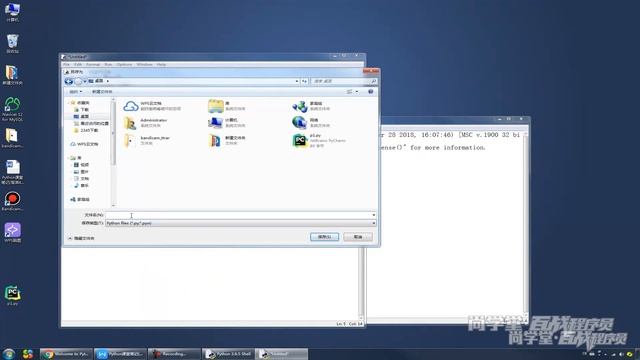Open the Format menu in the Untitled editor

pos(93,64)
